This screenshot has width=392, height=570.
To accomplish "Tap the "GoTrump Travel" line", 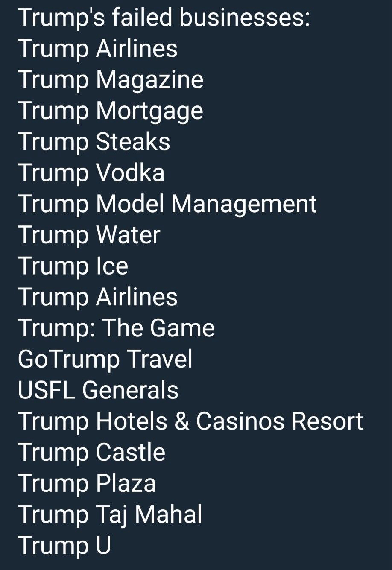I will 105,359.
